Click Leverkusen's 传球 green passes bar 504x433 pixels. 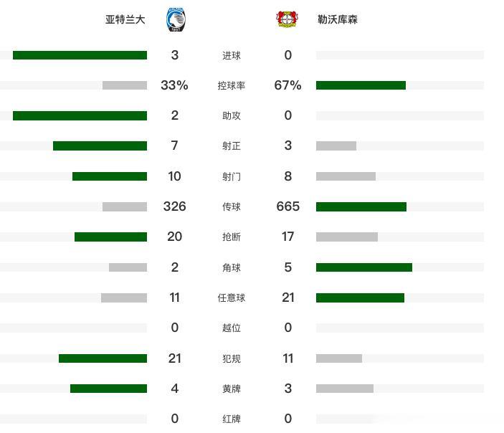coord(361,206)
